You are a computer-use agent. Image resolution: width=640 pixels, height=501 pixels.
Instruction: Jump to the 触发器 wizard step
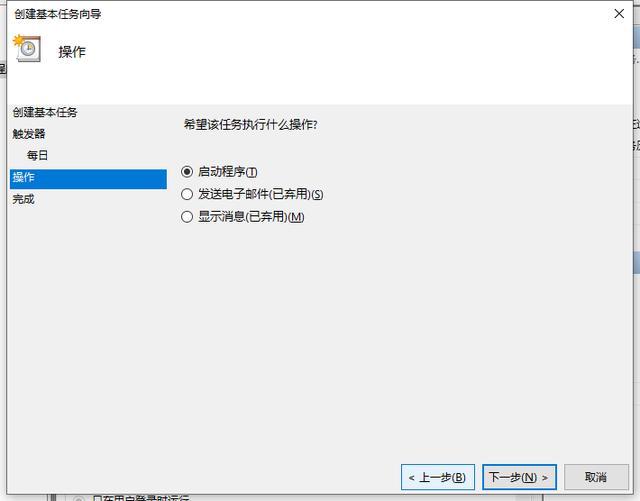pyautogui.click(x=29, y=134)
